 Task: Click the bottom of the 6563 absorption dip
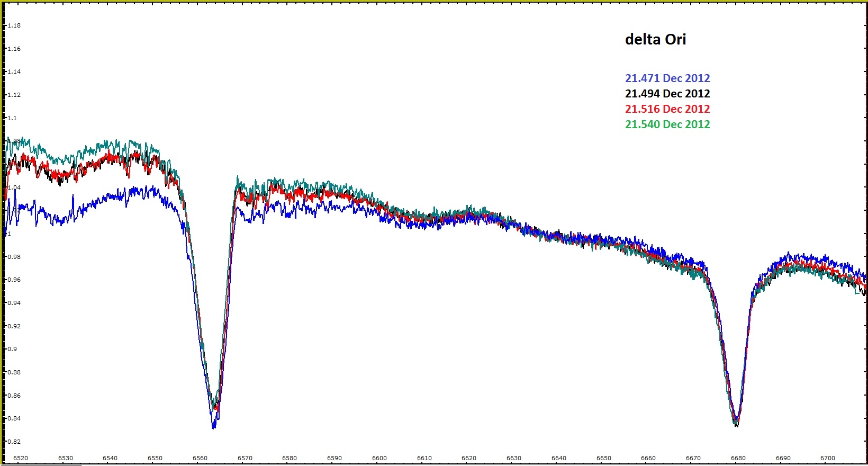point(214,427)
